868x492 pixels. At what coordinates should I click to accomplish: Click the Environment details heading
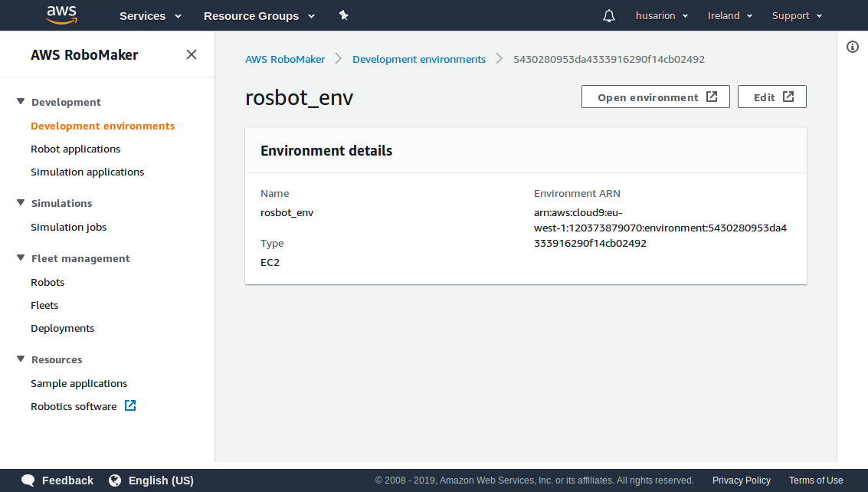coord(326,151)
